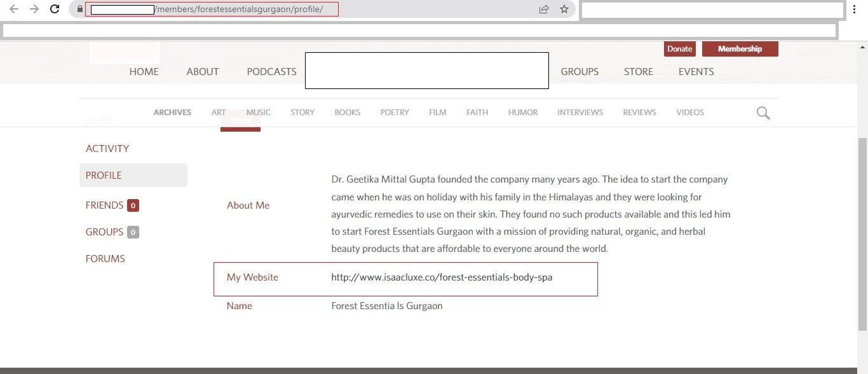Click the page vertical scrollbar thumb
The image size is (868, 374).
862,233
